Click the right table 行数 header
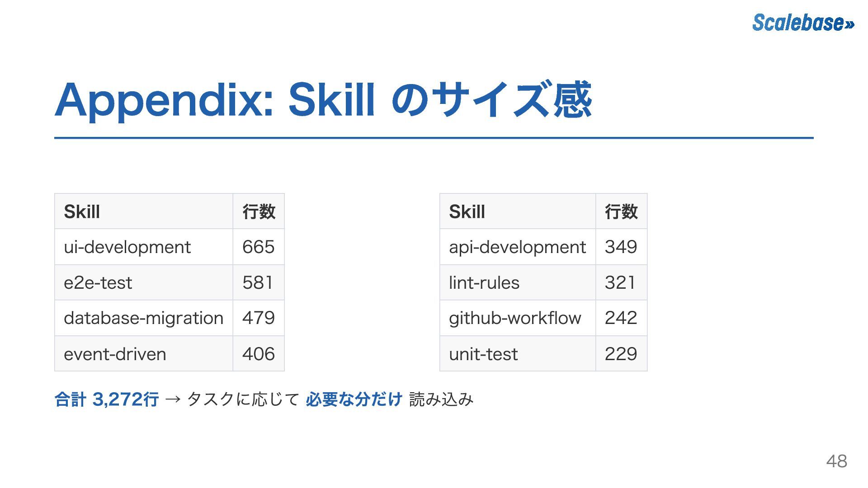Image resolution: width=868 pixels, height=488 pixels. click(621, 211)
